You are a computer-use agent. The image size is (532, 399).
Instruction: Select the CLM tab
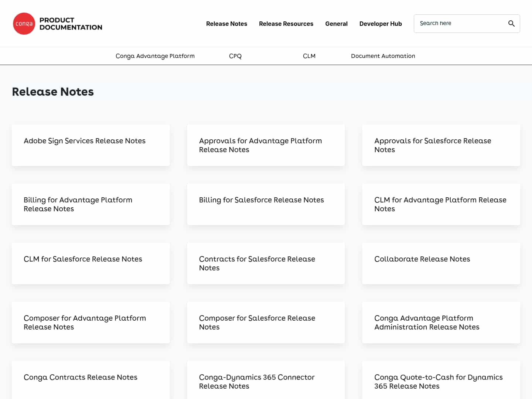(309, 56)
